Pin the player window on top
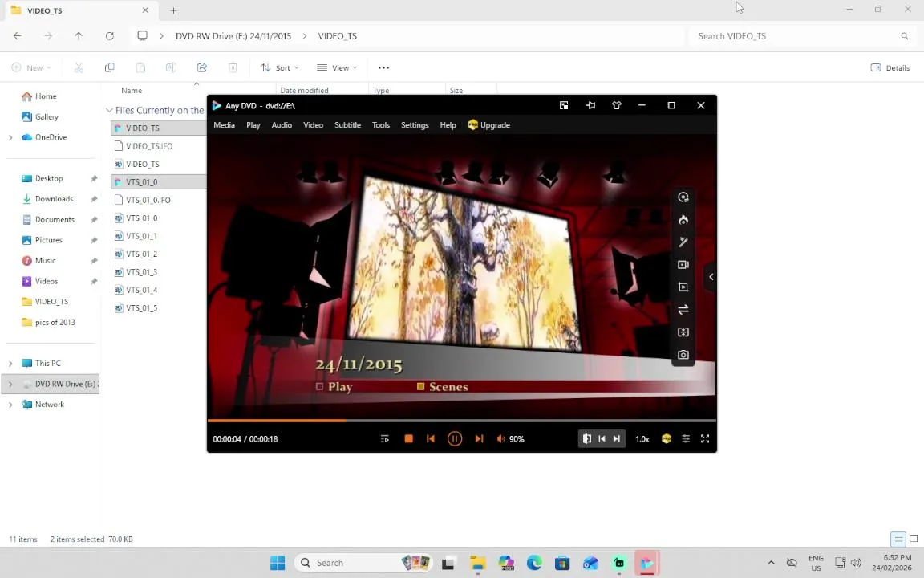924x578 pixels. pyautogui.click(x=590, y=106)
